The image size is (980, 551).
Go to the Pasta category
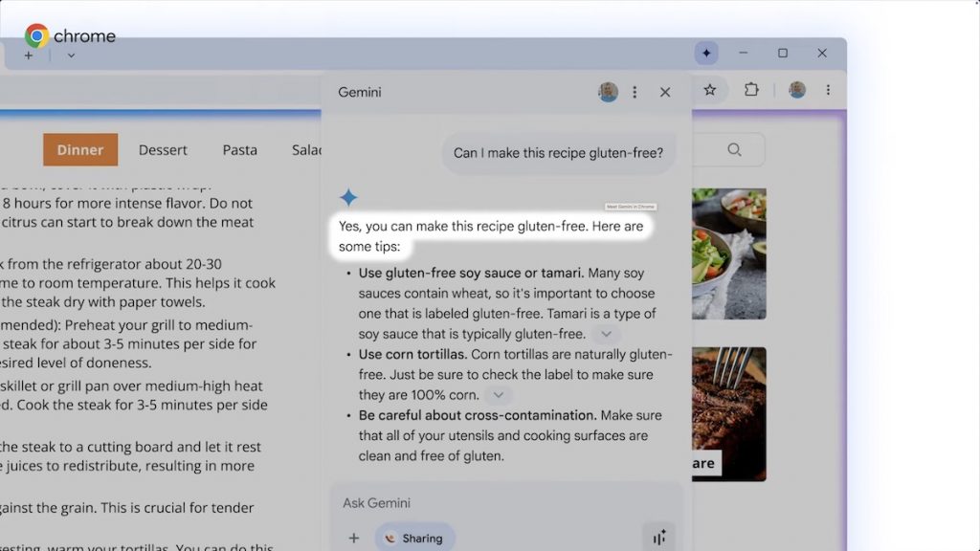[x=239, y=149]
